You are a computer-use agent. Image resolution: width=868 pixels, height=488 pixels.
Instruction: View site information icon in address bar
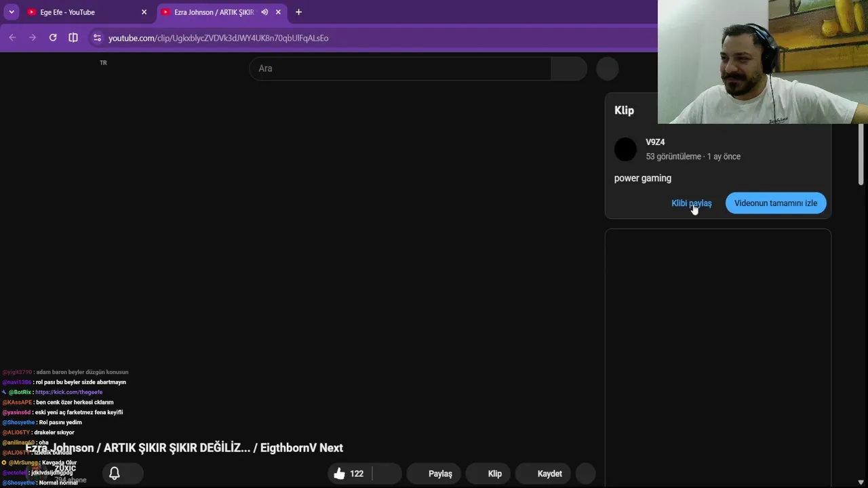click(x=97, y=38)
